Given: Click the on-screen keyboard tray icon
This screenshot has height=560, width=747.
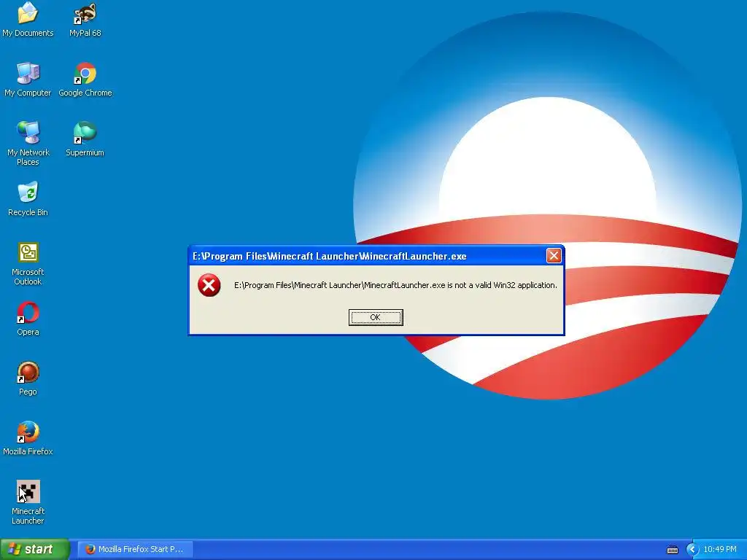Looking at the screenshot, I should (672, 550).
